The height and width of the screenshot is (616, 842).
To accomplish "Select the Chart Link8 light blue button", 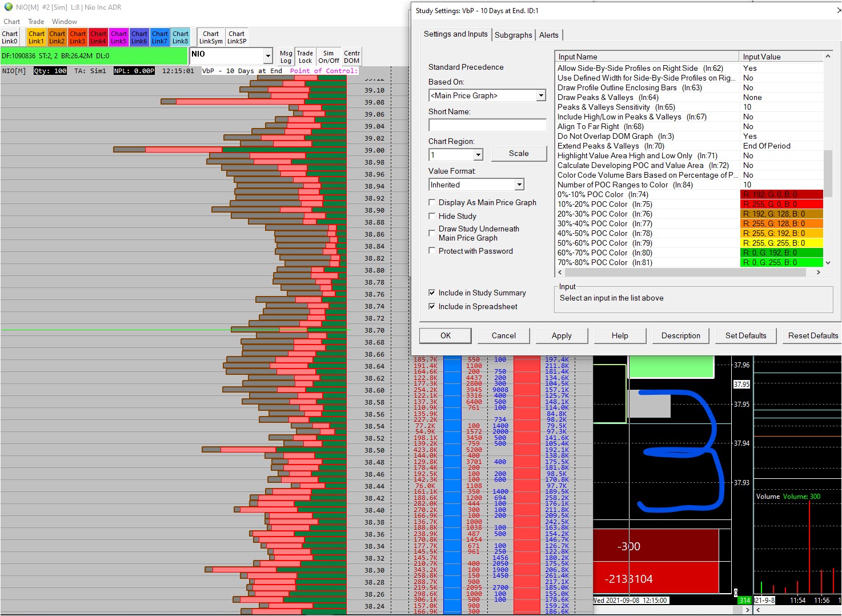I will pyautogui.click(x=181, y=38).
